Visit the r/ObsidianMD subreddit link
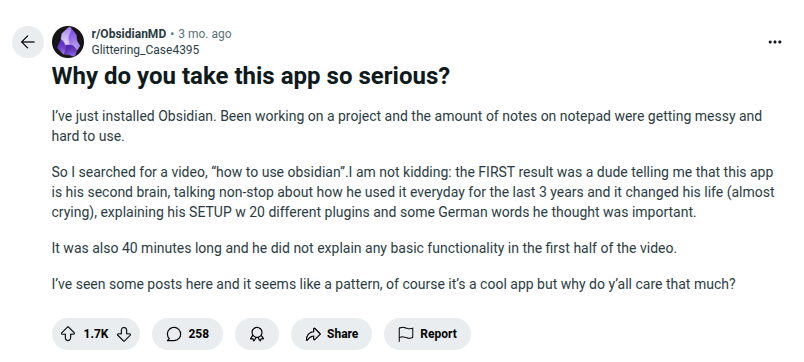Viewport: 804px width, 362px height. 129,34
